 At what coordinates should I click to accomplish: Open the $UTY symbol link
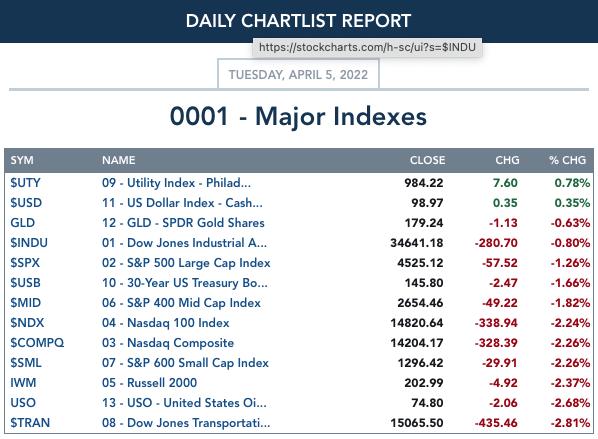pos(25,183)
